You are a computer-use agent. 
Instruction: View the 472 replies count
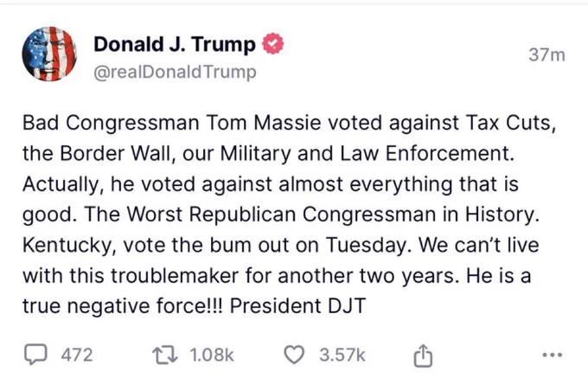[x=77, y=355]
